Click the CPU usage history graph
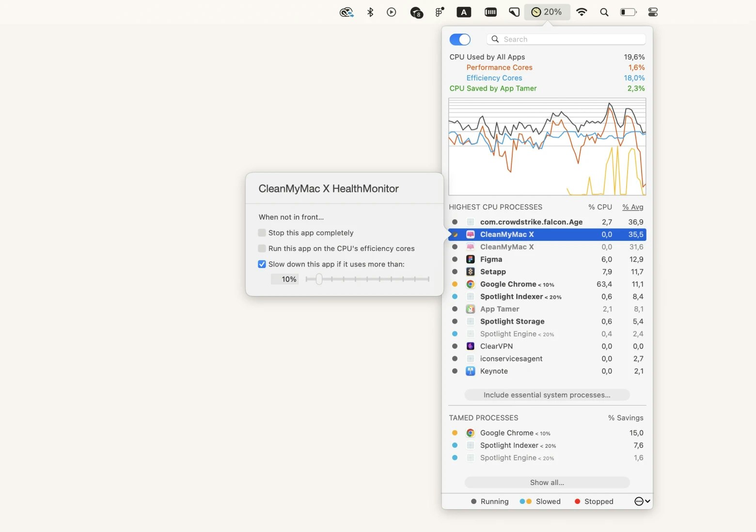Viewport: 756px width, 532px height. click(x=547, y=147)
